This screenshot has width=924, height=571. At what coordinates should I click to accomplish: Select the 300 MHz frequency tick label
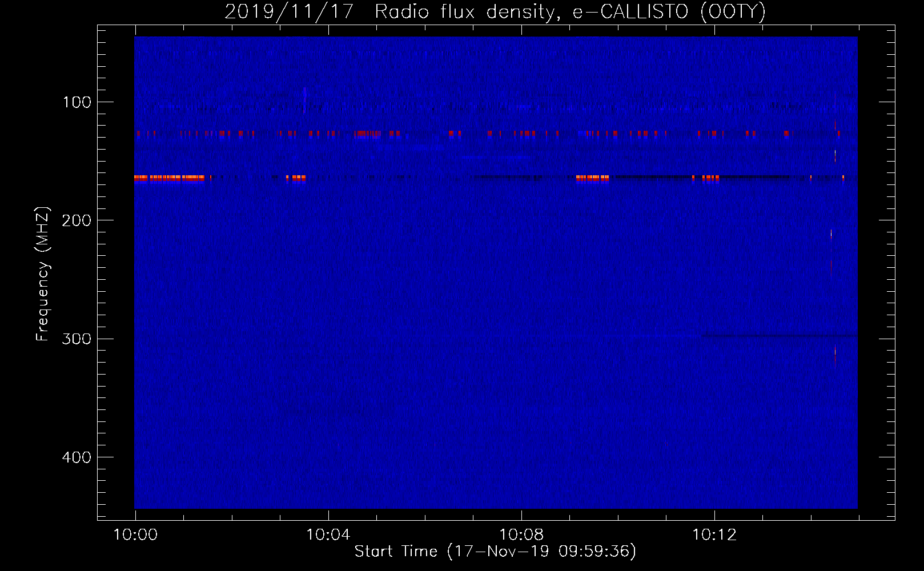[77, 339]
